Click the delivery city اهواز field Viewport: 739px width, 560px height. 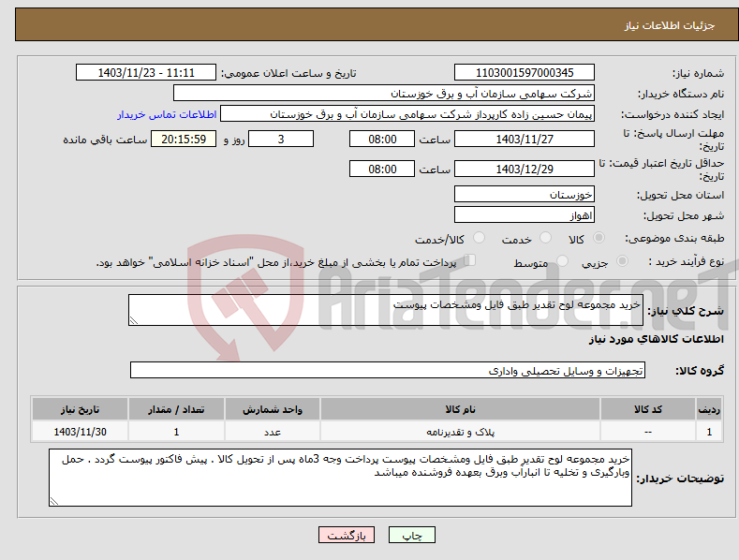[x=525, y=215]
